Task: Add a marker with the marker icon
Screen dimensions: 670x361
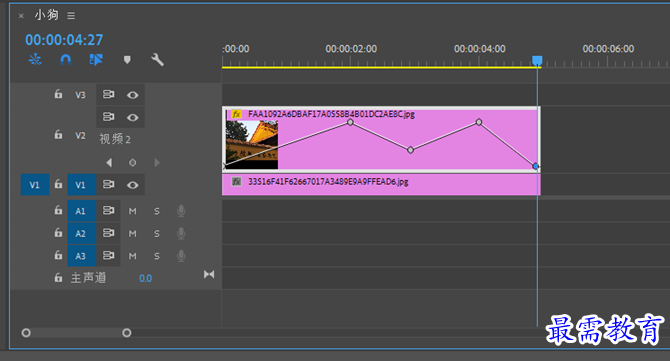Action: [127, 60]
